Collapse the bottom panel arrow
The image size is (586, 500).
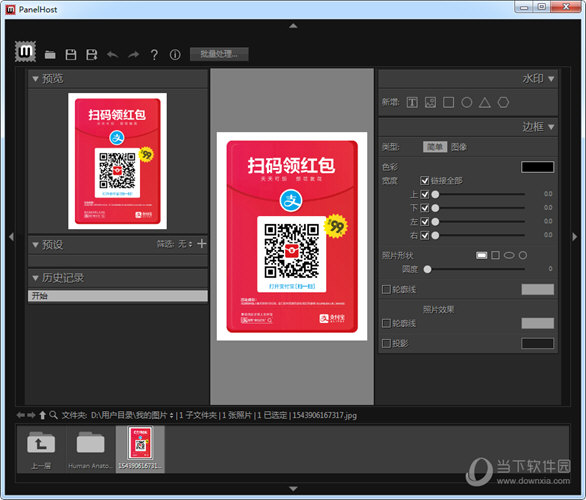(x=293, y=488)
